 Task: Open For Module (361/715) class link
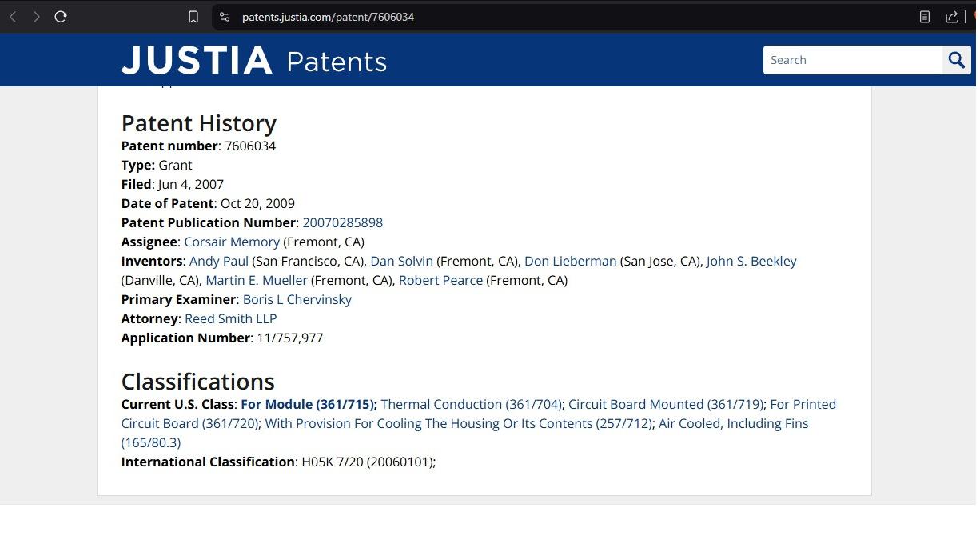(309, 404)
